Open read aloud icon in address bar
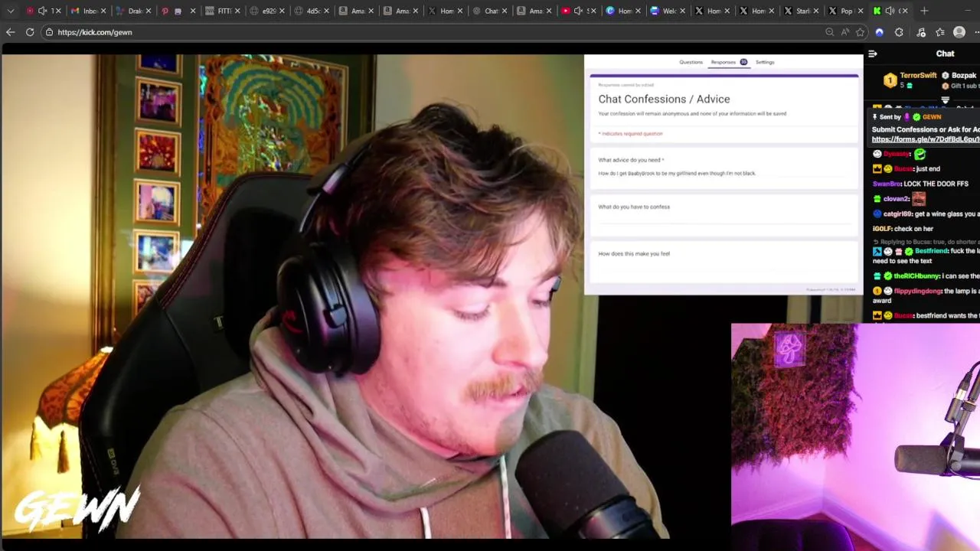Image resolution: width=980 pixels, height=551 pixels. [845, 32]
